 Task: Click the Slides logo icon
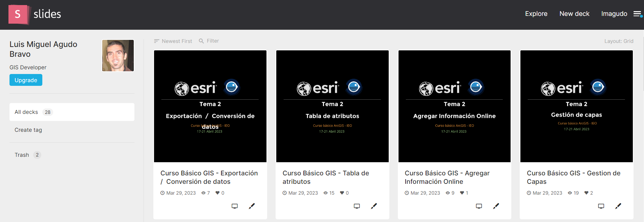[x=19, y=15]
